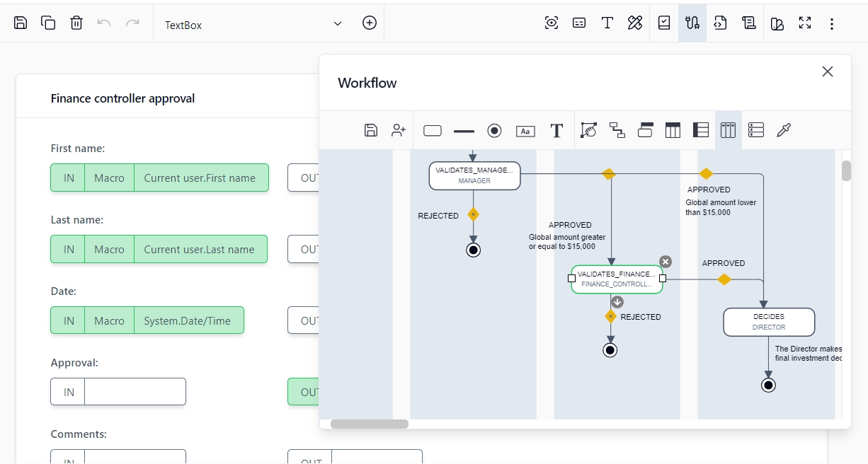868x464 pixels.
Task: Select the line connector tool
Action: (x=464, y=131)
